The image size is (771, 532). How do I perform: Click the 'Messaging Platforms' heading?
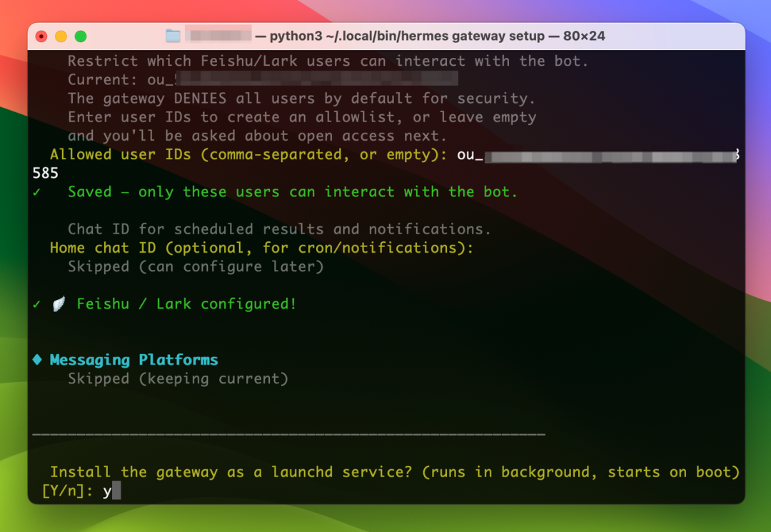pos(133,360)
